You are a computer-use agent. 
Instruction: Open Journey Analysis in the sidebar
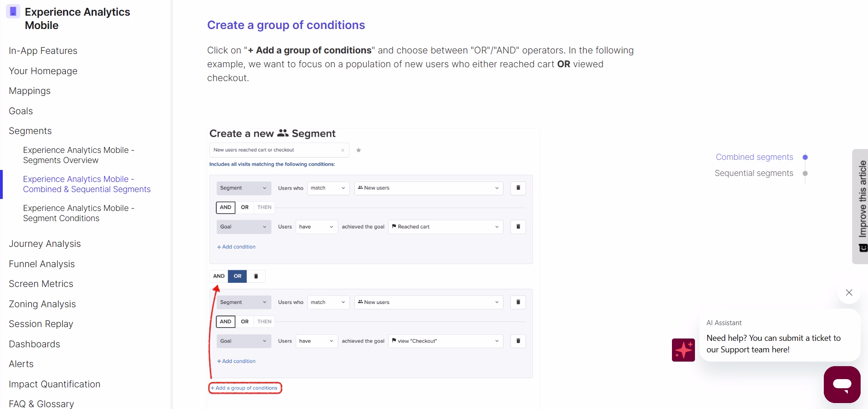[45, 244]
